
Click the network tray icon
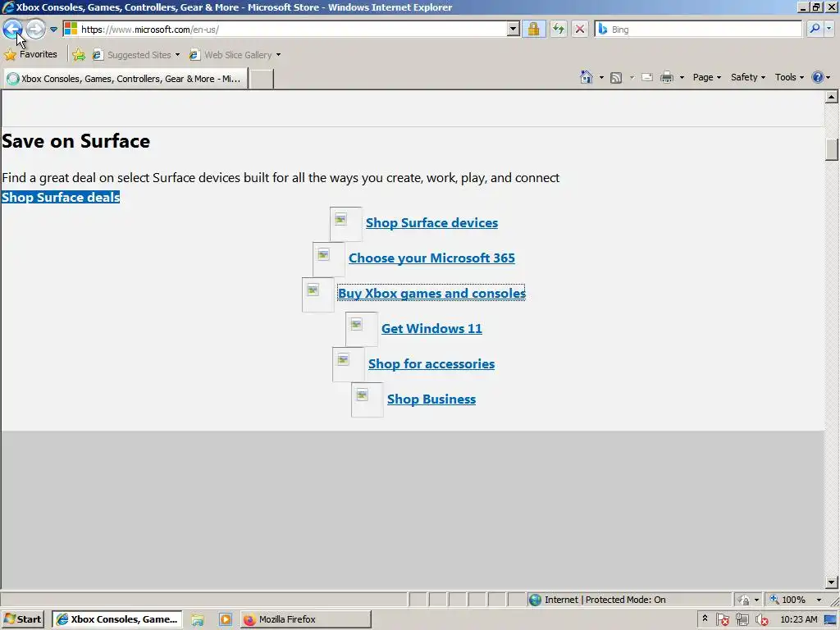(x=742, y=620)
